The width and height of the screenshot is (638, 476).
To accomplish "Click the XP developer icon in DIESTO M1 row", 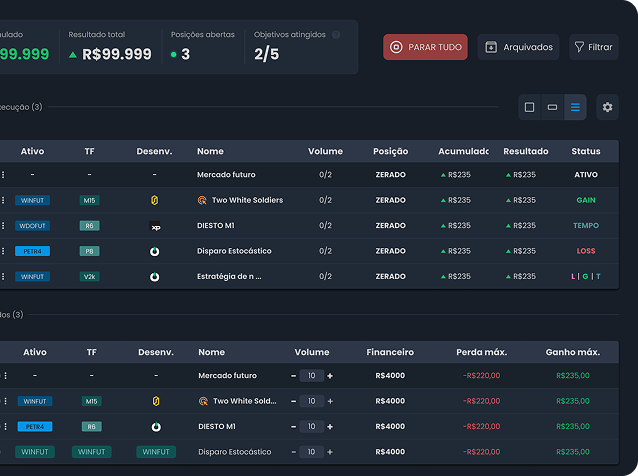I will point(155,226).
